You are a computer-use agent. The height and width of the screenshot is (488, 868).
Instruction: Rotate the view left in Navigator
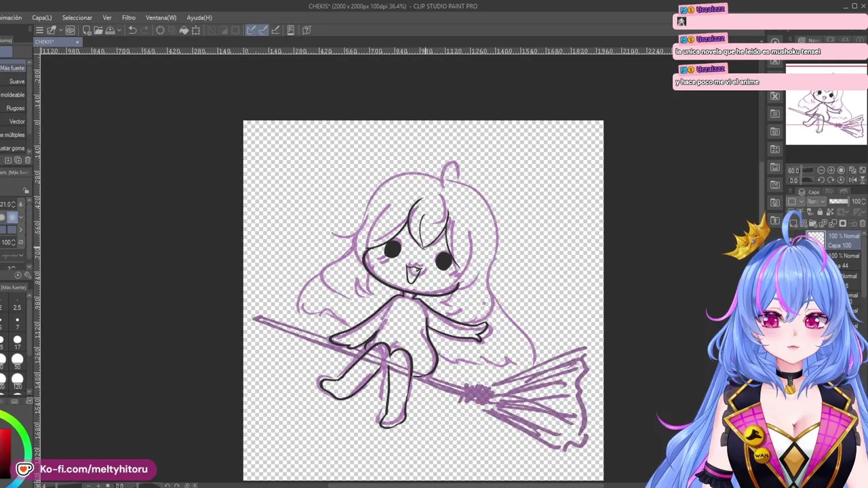click(821, 180)
